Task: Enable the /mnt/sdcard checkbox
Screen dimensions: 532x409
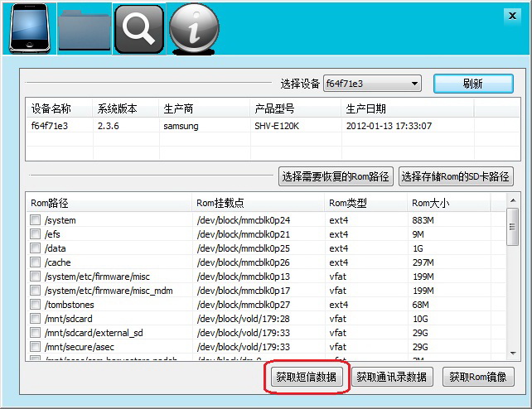Action: (36, 319)
